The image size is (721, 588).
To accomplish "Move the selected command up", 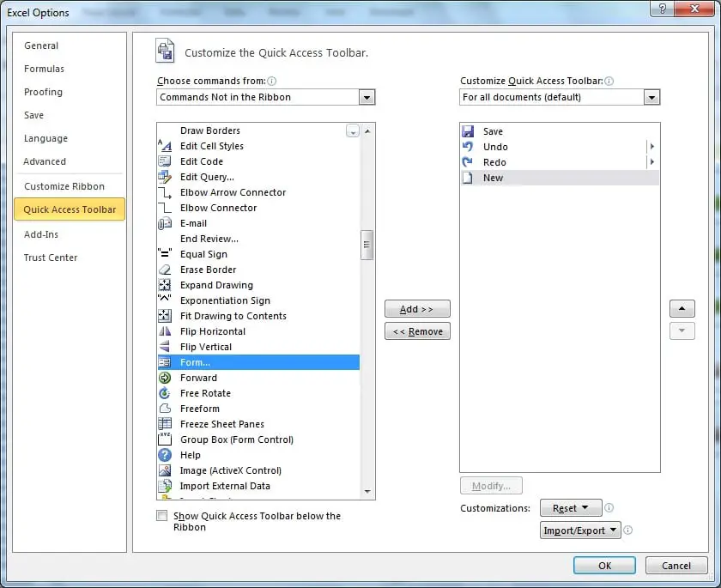I will pos(682,308).
